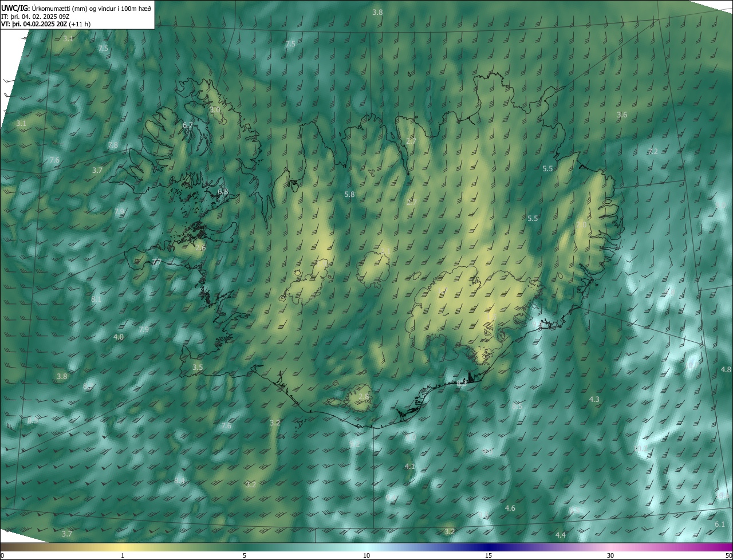Click the color scale tick label '0'
The height and width of the screenshot is (560, 733).
pyautogui.click(x=2, y=555)
